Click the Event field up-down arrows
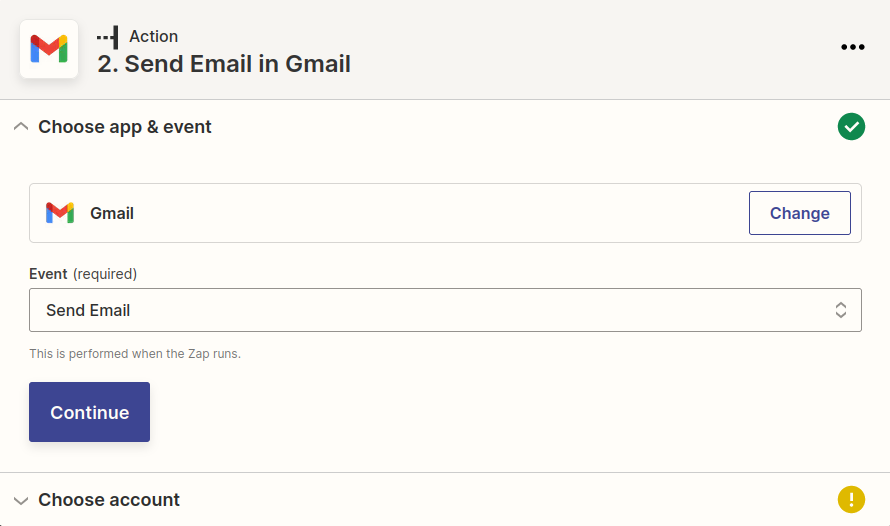 click(x=841, y=310)
